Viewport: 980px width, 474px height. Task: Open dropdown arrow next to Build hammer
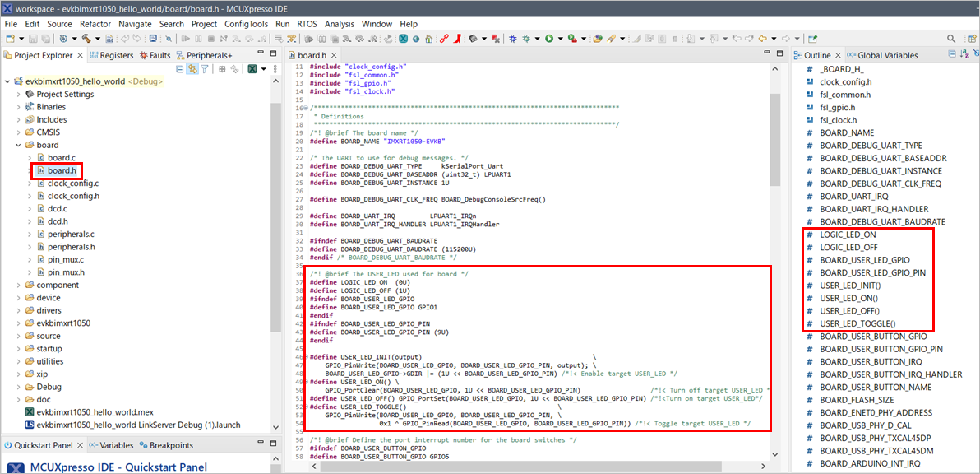tap(98, 38)
